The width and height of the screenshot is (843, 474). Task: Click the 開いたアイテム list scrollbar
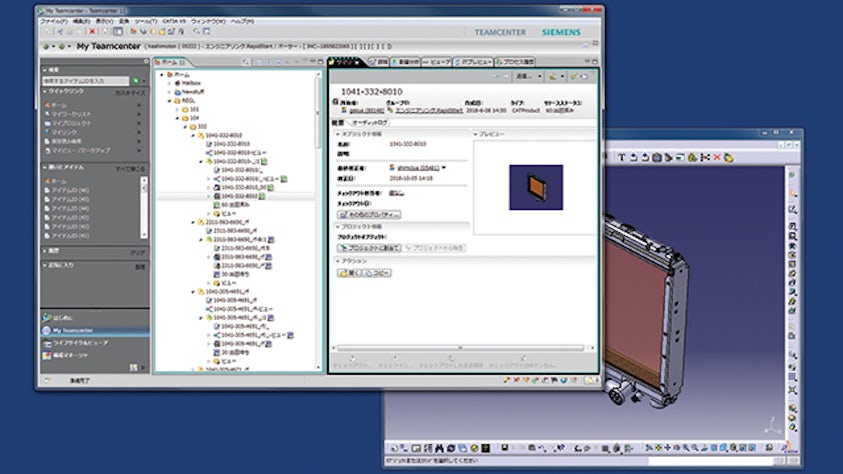coord(144,207)
